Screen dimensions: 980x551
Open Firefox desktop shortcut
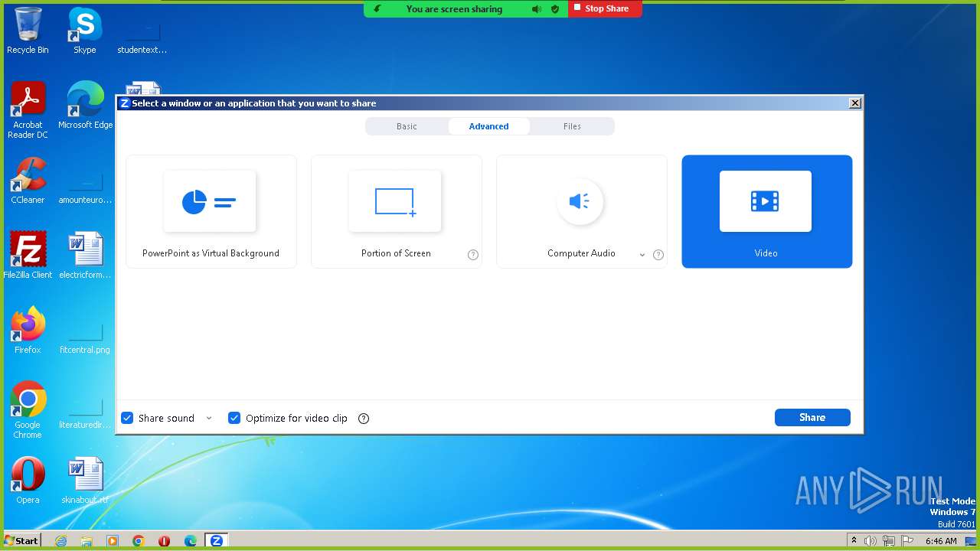[x=28, y=330]
